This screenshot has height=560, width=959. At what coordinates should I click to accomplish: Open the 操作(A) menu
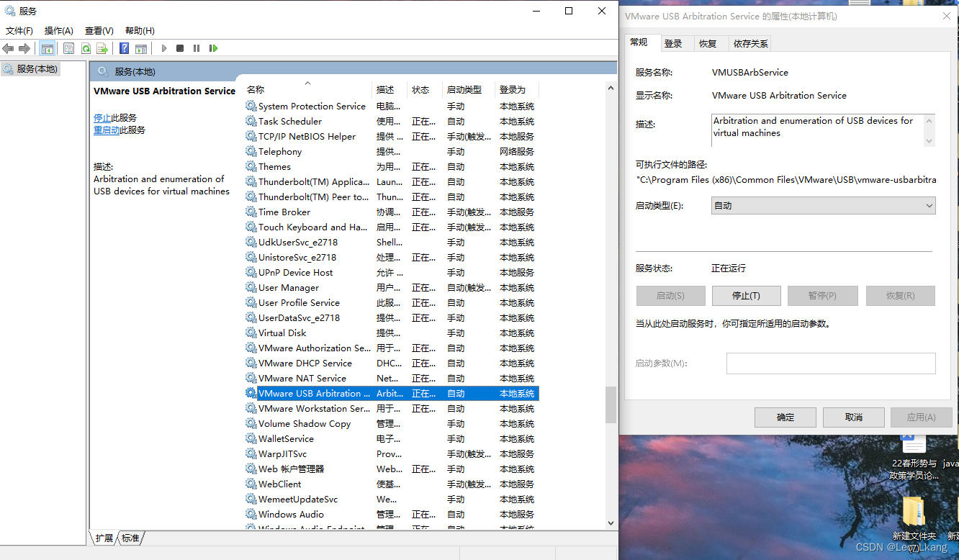[x=59, y=30]
